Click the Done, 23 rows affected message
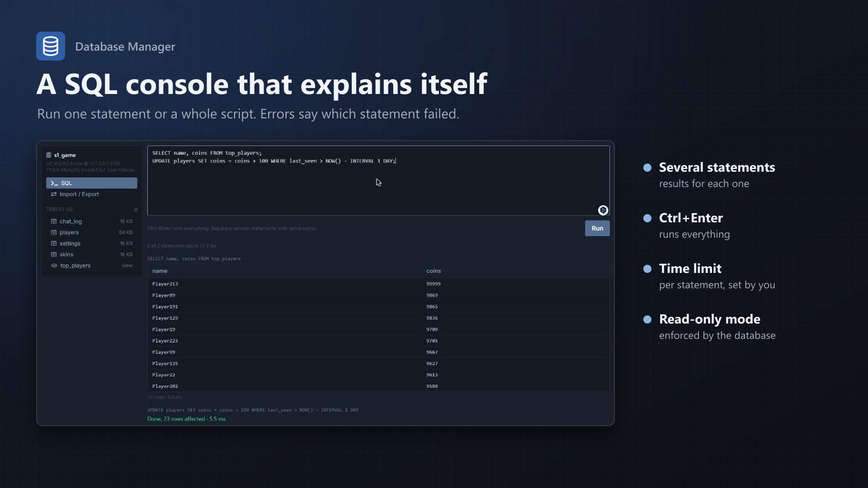This screenshot has width=868, height=488. coord(186,419)
